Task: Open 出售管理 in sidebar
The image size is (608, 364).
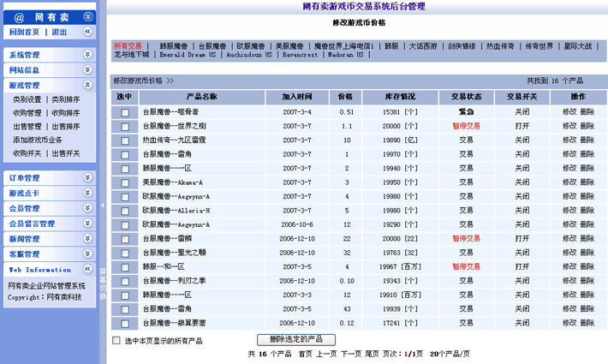Action: [x=27, y=127]
